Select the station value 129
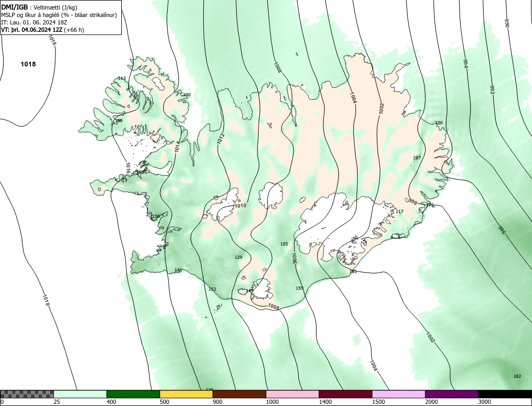Screen dimensions: 532x406 click(238, 257)
